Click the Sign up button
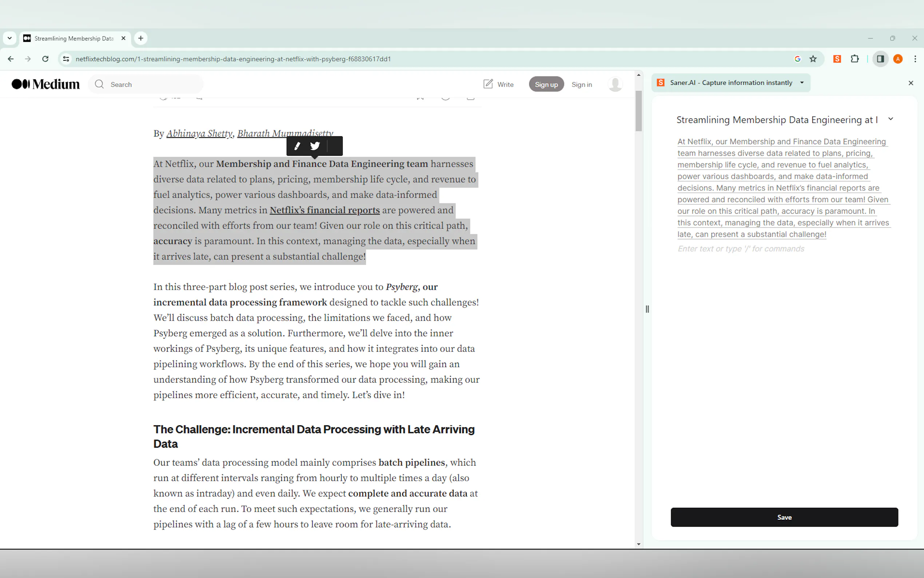 (x=546, y=84)
